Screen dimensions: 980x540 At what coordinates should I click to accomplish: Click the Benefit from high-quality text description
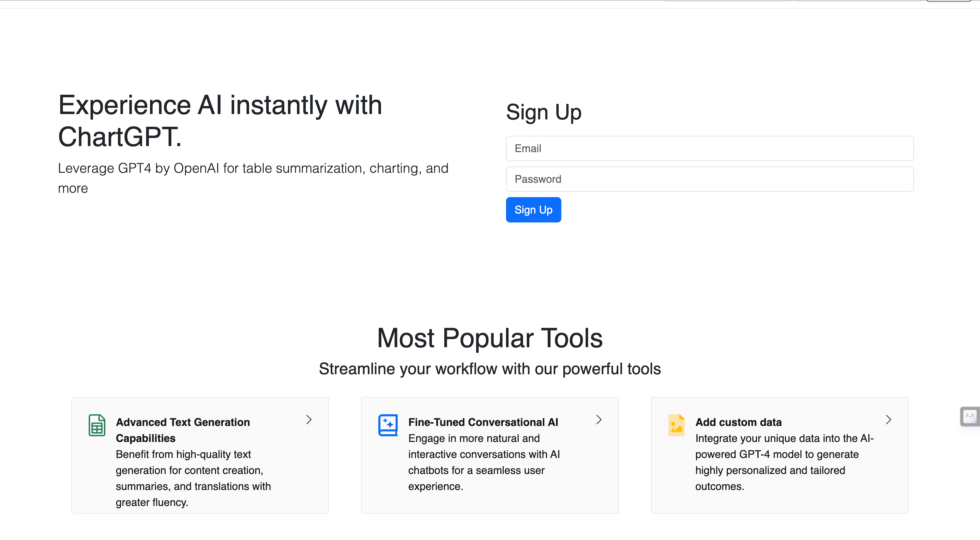tap(193, 478)
